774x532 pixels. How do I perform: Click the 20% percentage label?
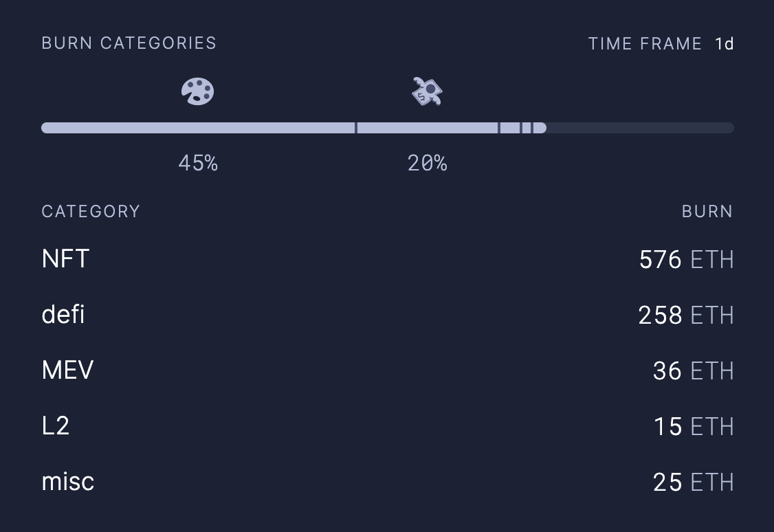(427, 164)
